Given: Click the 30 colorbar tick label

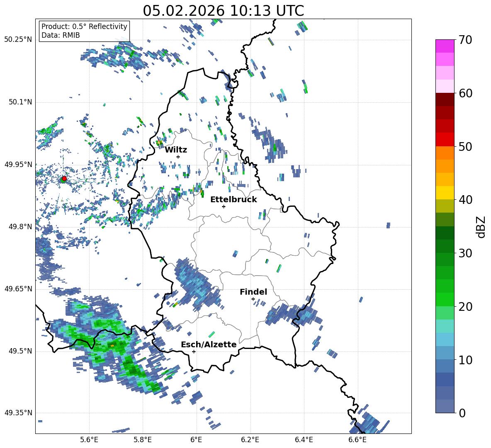Looking at the screenshot, I should (466, 253).
